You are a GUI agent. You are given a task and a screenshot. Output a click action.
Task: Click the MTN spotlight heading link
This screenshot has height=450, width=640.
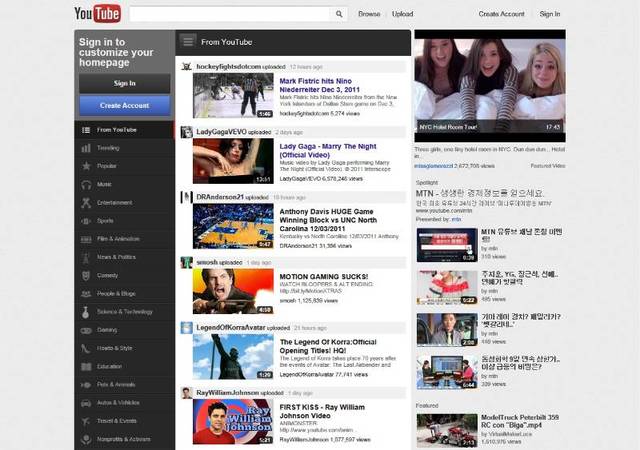pyautogui.click(x=480, y=193)
